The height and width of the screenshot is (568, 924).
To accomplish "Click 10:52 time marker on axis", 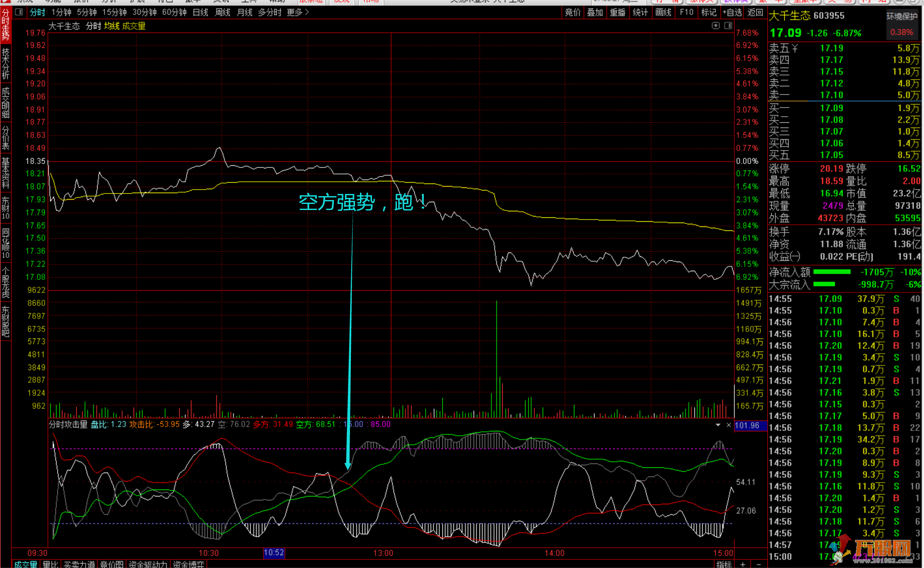I will tap(274, 552).
